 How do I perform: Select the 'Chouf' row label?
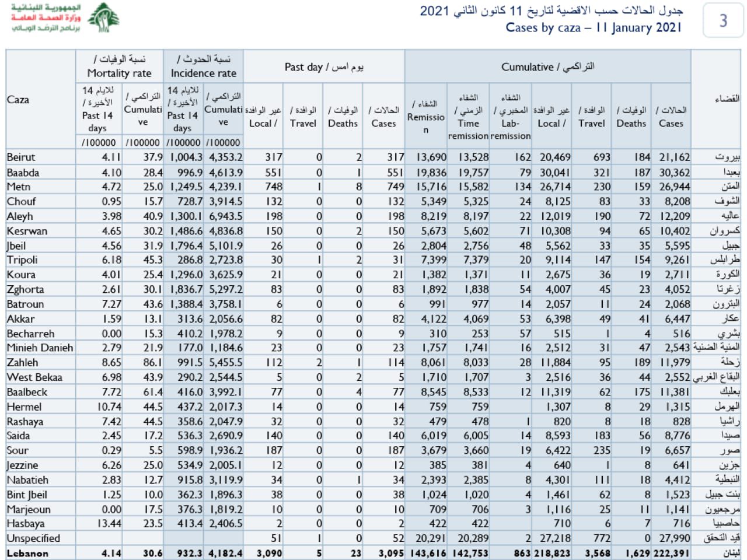[x=22, y=201]
